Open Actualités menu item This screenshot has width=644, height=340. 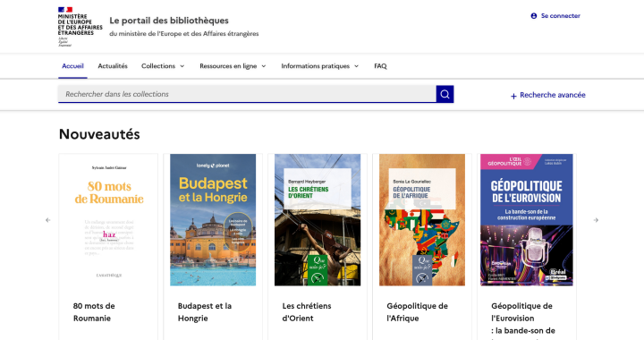[x=113, y=66]
